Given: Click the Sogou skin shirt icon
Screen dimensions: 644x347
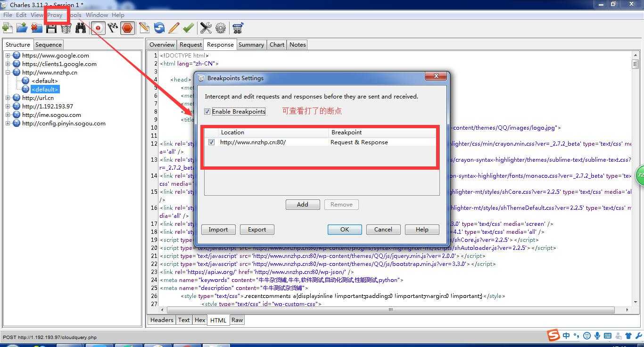Looking at the screenshot, I should point(628,336).
